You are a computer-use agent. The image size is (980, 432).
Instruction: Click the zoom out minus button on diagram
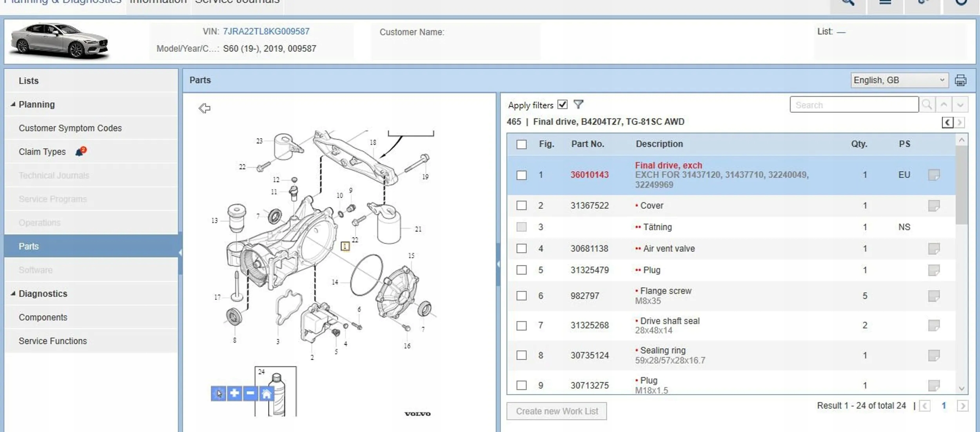tap(250, 393)
